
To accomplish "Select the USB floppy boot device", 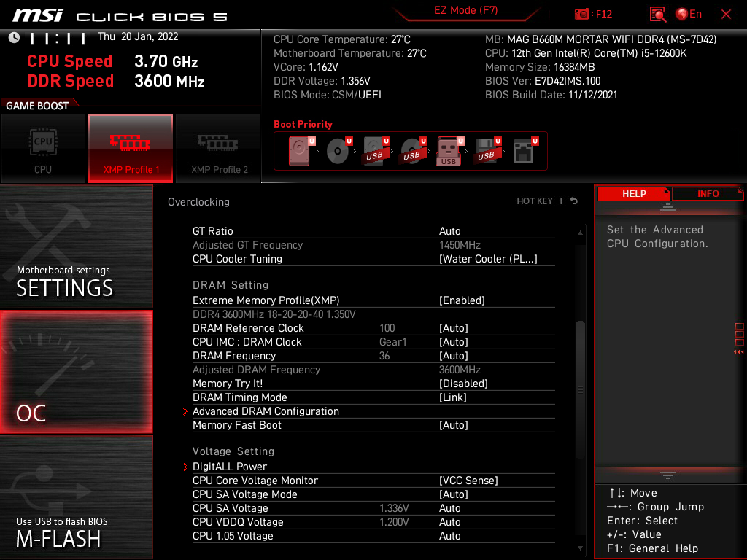I will [x=487, y=151].
